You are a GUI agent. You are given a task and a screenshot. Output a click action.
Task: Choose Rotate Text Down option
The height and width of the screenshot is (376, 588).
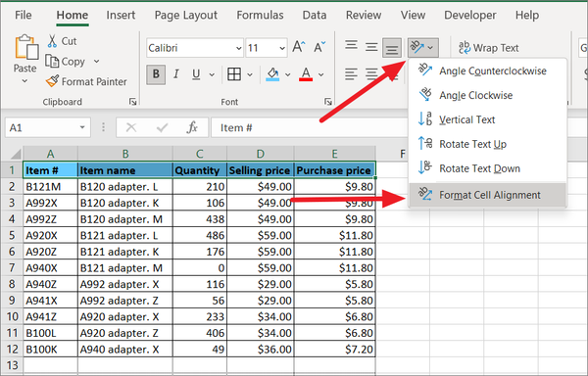[x=487, y=168]
